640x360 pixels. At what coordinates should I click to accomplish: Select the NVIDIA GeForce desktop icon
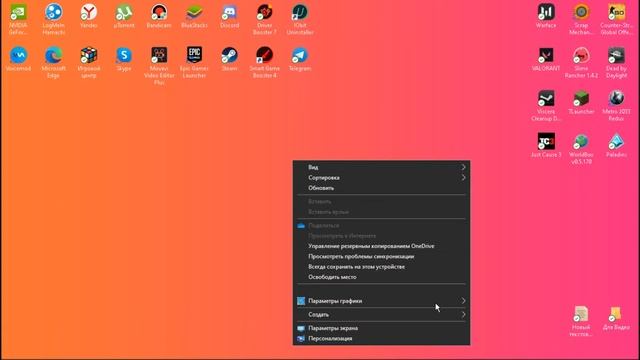click(18, 13)
